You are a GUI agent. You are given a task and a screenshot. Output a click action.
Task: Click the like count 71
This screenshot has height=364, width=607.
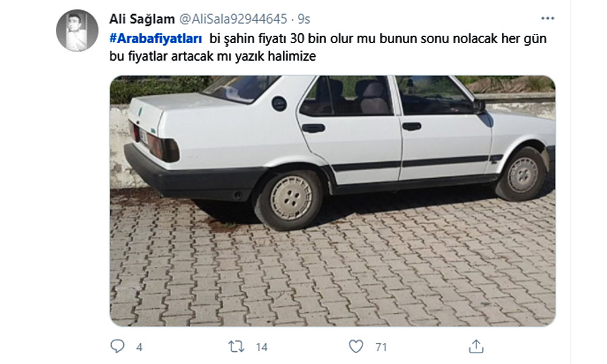coord(381,347)
